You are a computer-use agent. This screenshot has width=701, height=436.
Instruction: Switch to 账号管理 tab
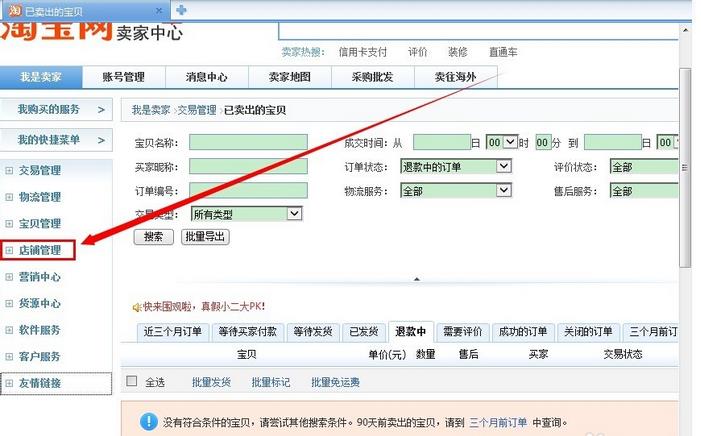[124, 77]
